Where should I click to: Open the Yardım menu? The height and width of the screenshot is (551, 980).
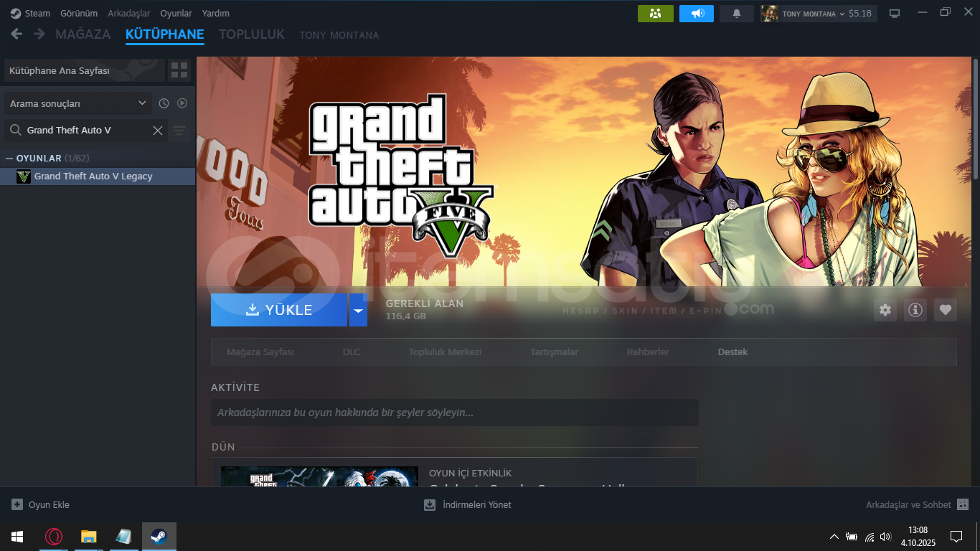[216, 14]
